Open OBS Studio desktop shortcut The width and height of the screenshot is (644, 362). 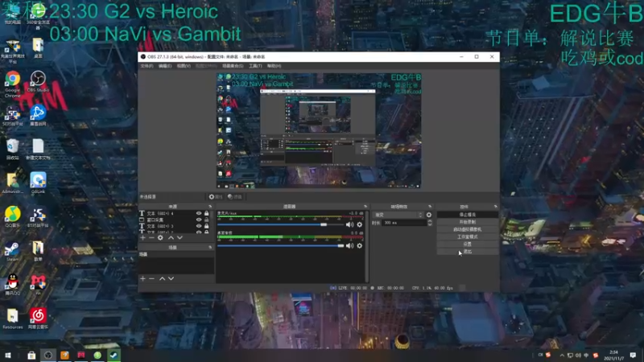[38, 81]
